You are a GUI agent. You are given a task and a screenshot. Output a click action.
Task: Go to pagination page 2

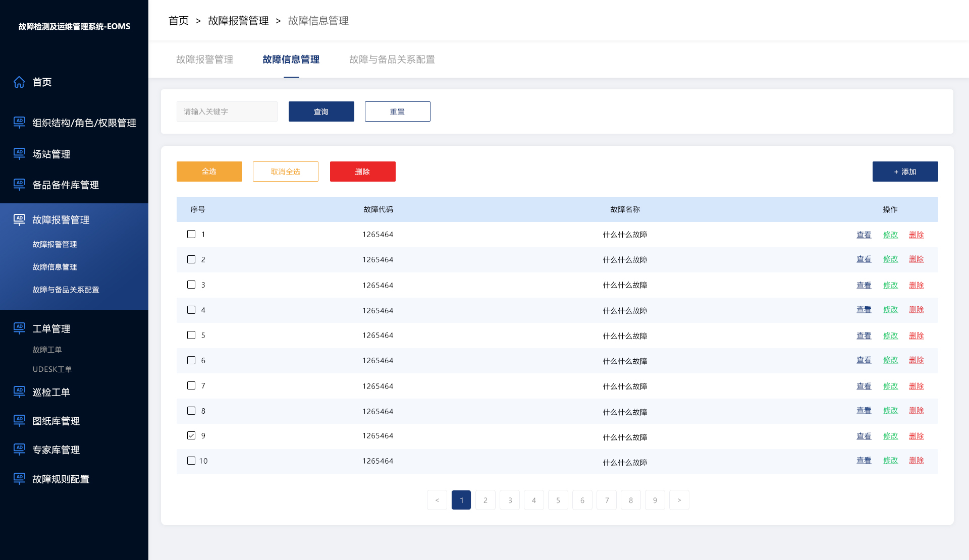pyautogui.click(x=486, y=500)
